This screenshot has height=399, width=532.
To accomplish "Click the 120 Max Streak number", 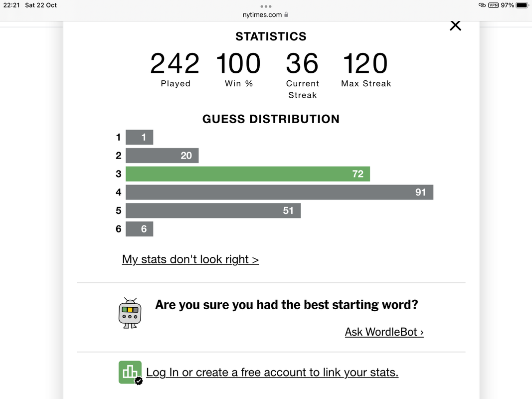I will (365, 64).
